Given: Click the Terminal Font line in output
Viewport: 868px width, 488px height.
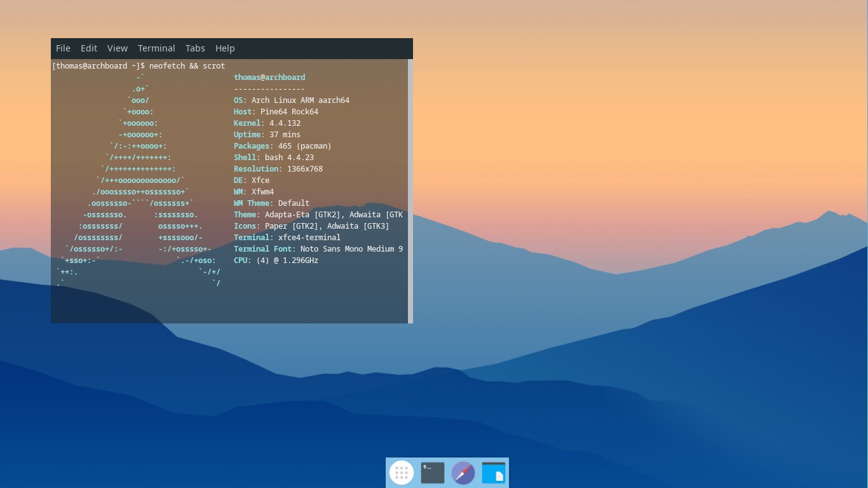Looking at the screenshot, I should 318,249.
